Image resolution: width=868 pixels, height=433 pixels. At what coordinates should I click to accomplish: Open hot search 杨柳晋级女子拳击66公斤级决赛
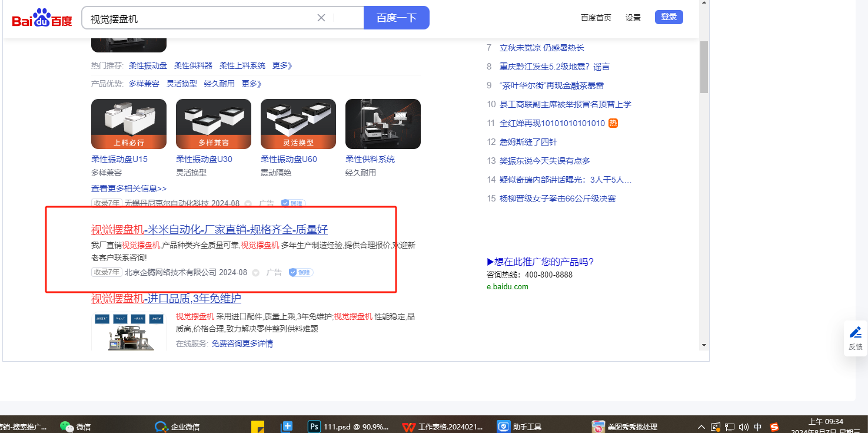pos(558,199)
